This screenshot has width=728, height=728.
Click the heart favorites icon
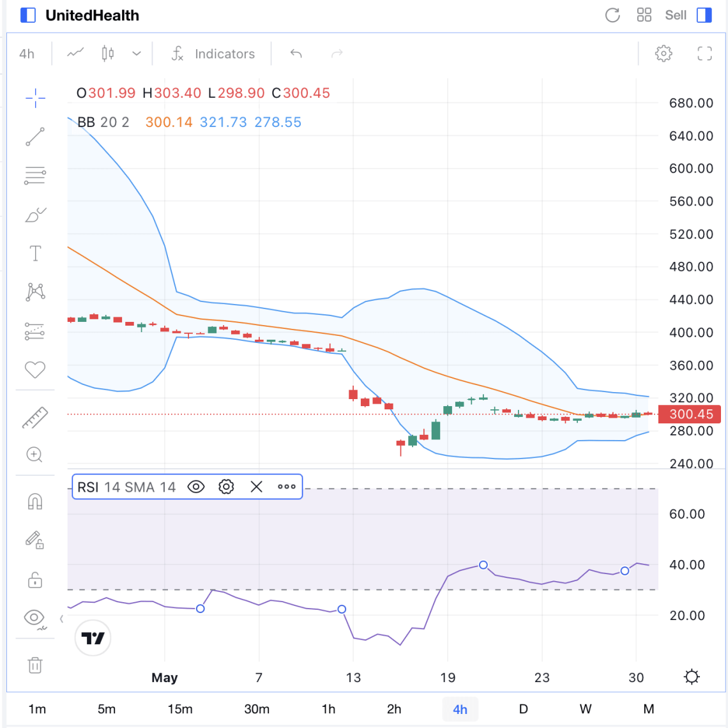coord(35,370)
